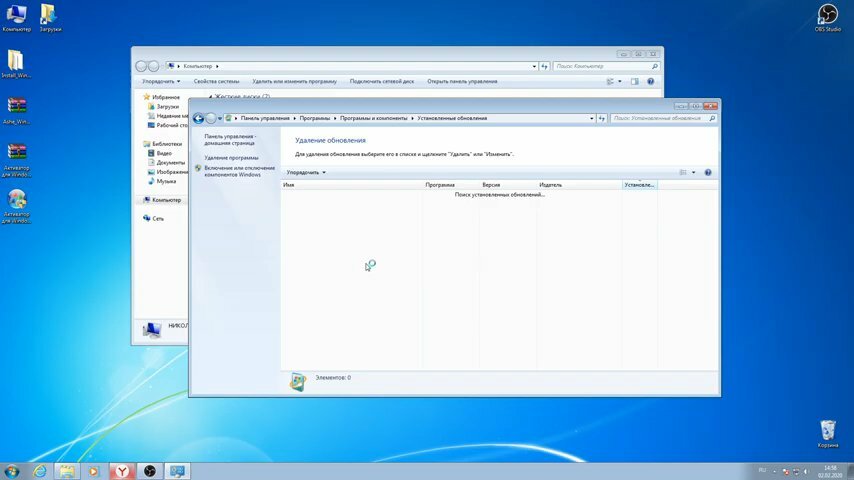Open the Загрузки desktop folder
This screenshot has width=854, height=480.
50,17
